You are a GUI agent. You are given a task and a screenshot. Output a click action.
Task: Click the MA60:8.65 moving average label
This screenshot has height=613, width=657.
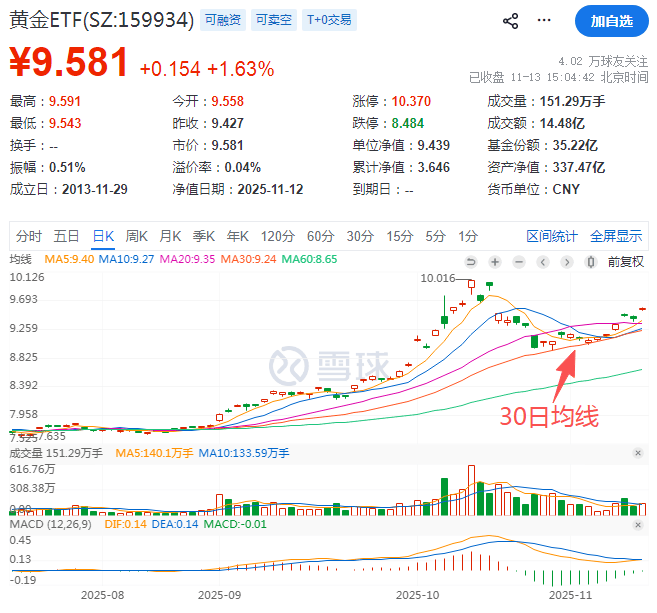pos(309,259)
